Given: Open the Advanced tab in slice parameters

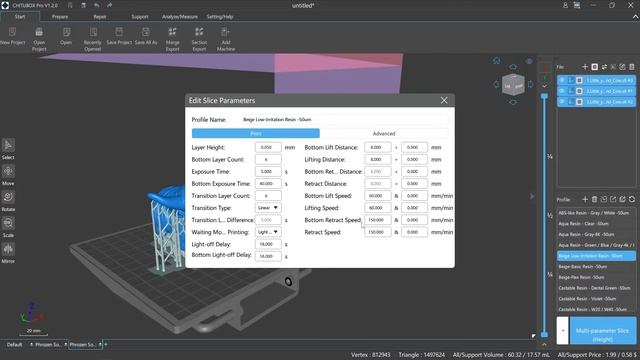Looking at the screenshot, I should pyautogui.click(x=384, y=133).
